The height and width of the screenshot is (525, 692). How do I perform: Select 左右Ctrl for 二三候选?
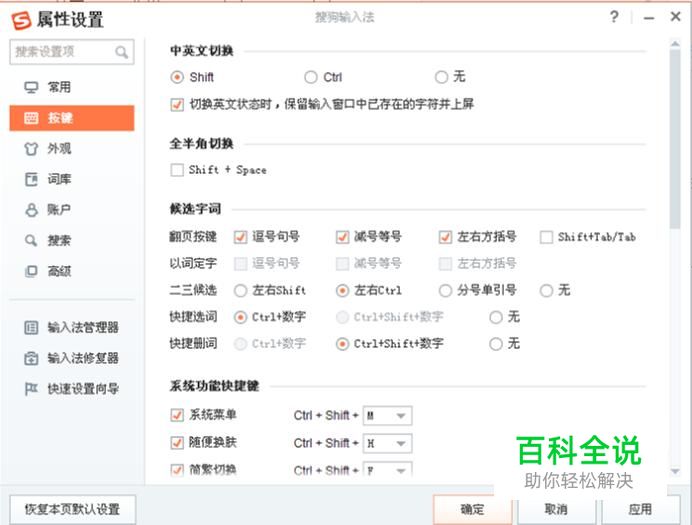pyautogui.click(x=342, y=291)
